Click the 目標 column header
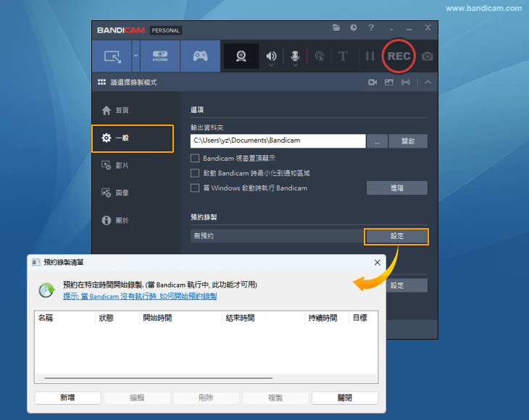Screen dimensions: 529x420 point(363,318)
